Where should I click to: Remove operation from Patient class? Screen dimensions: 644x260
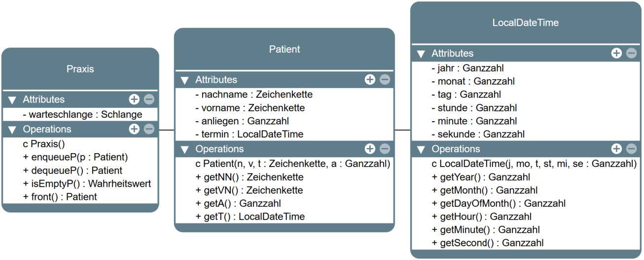(x=385, y=149)
